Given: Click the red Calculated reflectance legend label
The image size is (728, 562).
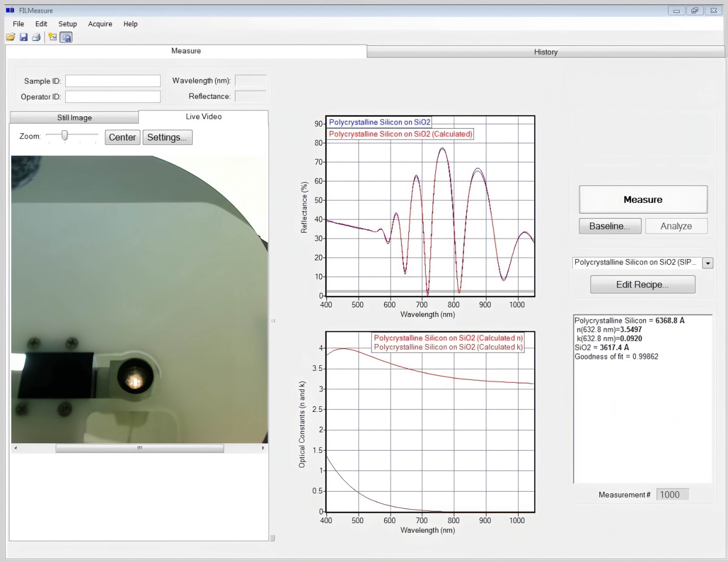Looking at the screenshot, I should pyautogui.click(x=400, y=134).
